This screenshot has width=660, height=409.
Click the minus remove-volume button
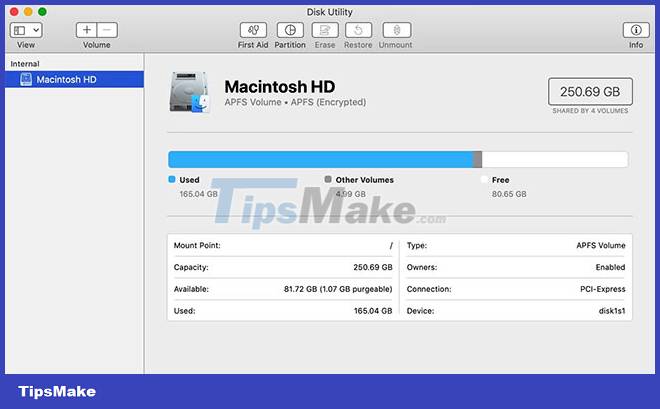[107, 30]
